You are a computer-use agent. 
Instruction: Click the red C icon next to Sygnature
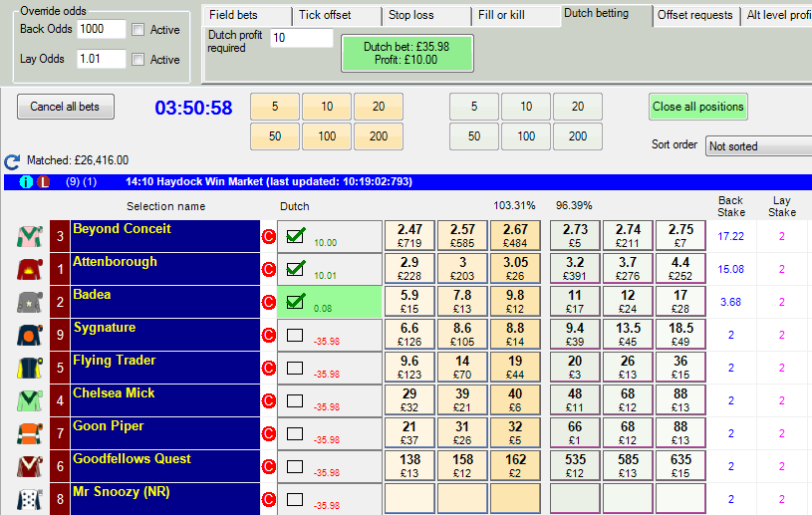point(268,335)
